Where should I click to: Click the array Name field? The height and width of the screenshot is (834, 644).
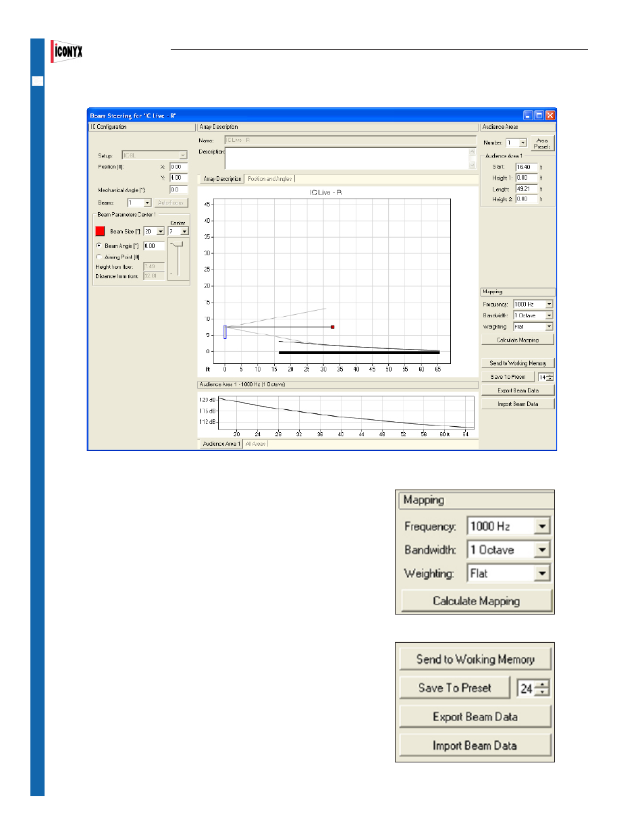pos(350,140)
